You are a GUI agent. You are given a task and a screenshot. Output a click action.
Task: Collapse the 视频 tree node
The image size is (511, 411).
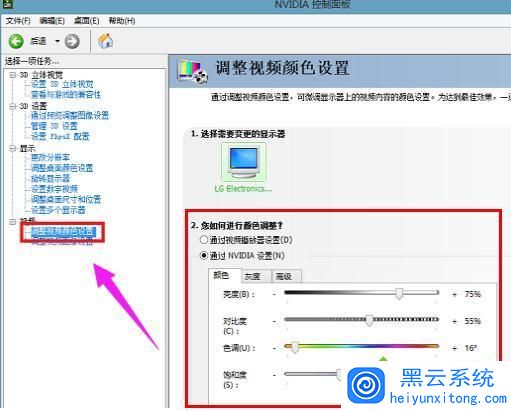click(x=13, y=221)
